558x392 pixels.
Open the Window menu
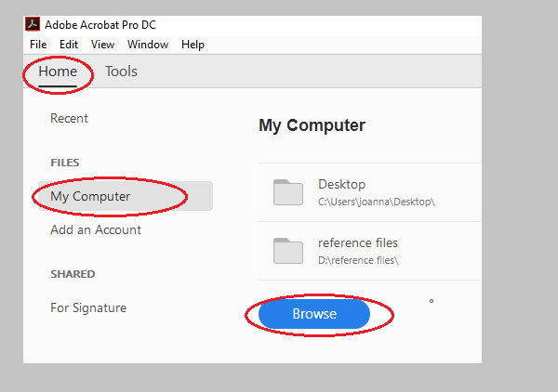pyautogui.click(x=148, y=45)
